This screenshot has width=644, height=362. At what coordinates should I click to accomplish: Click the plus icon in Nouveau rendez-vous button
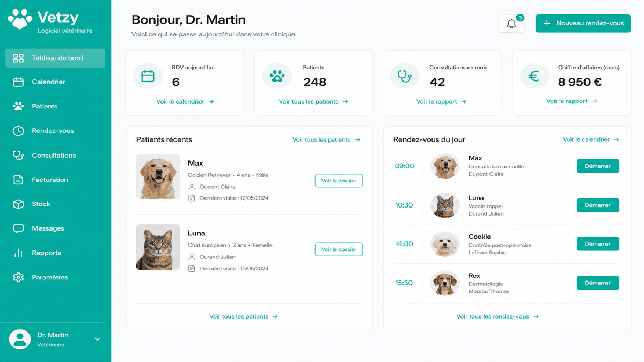[547, 24]
